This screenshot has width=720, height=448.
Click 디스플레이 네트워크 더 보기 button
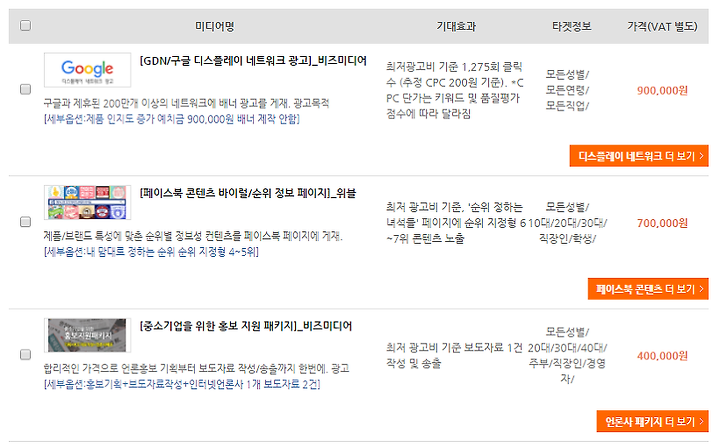click(x=639, y=156)
